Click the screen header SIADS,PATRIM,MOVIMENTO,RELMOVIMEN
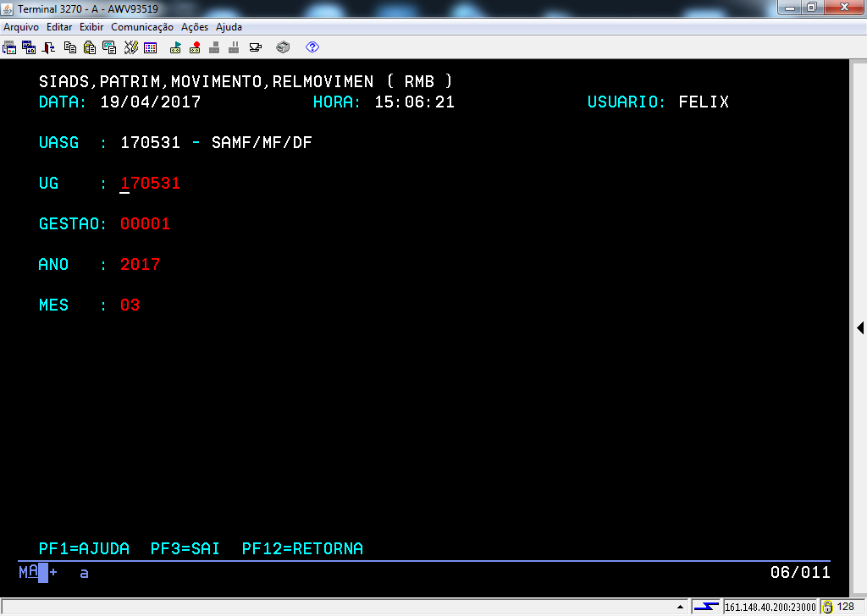 (207, 82)
